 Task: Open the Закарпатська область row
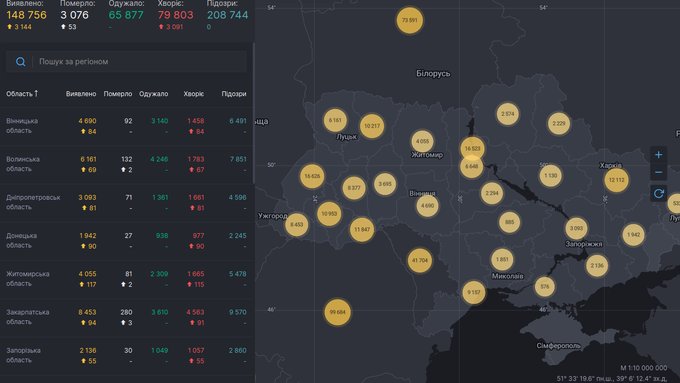click(126, 317)
